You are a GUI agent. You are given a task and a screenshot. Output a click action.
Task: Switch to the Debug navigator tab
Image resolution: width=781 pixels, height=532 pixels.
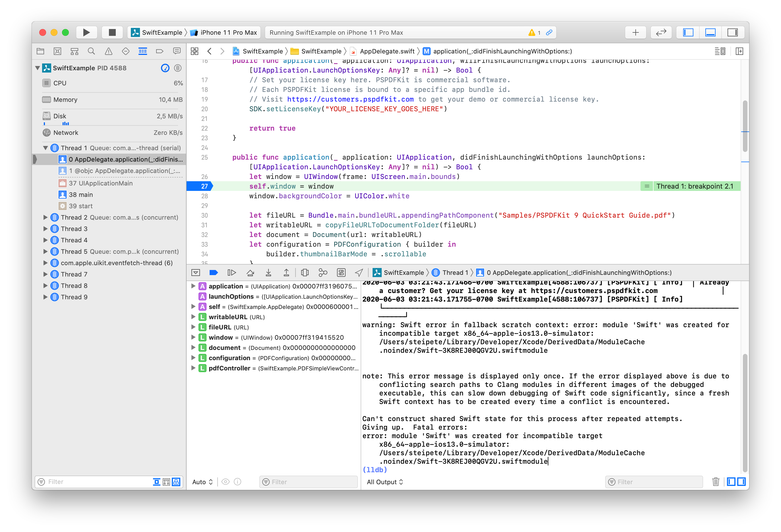pos(142,51)
